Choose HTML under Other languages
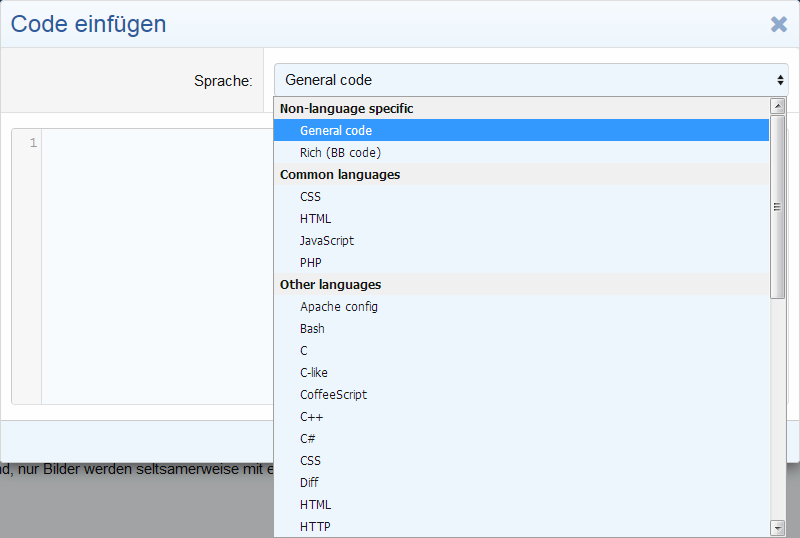 [521, 504]
